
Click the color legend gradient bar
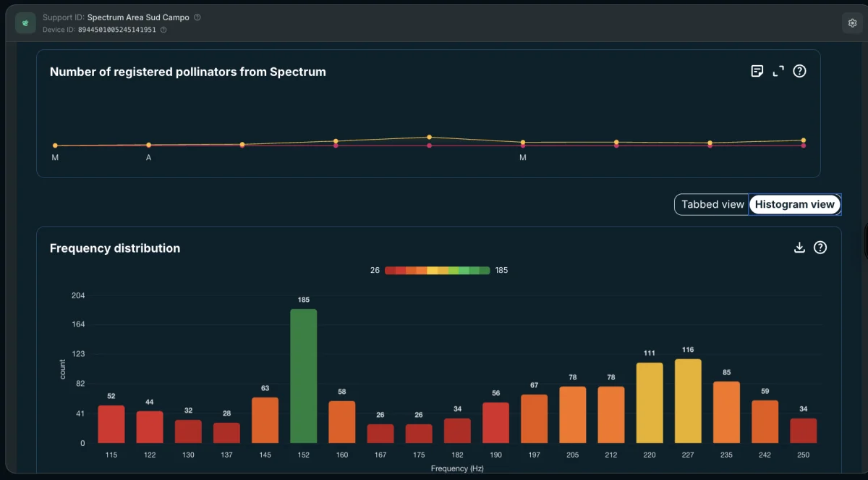point(437,271)
